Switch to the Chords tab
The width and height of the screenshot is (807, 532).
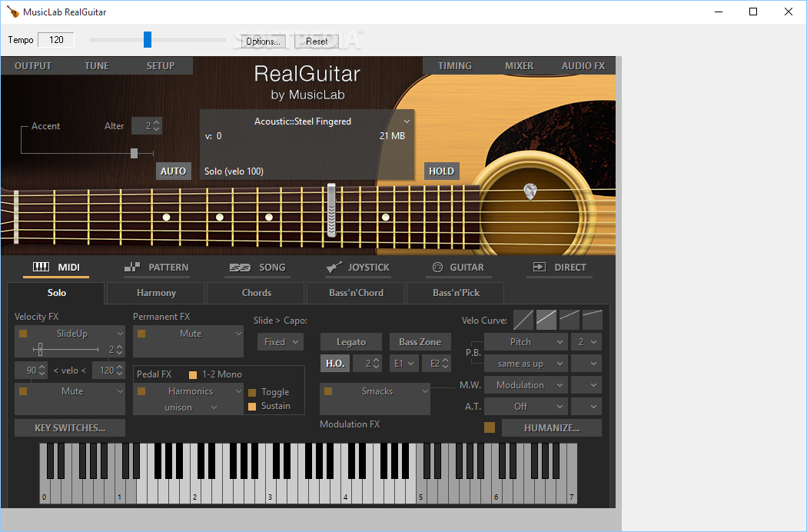click(x=256, y=293)
